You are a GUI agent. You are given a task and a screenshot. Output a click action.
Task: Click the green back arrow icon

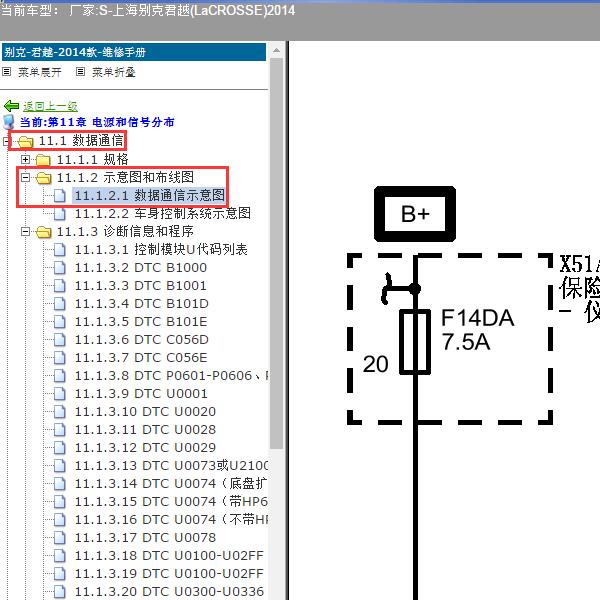coord(11,106)
